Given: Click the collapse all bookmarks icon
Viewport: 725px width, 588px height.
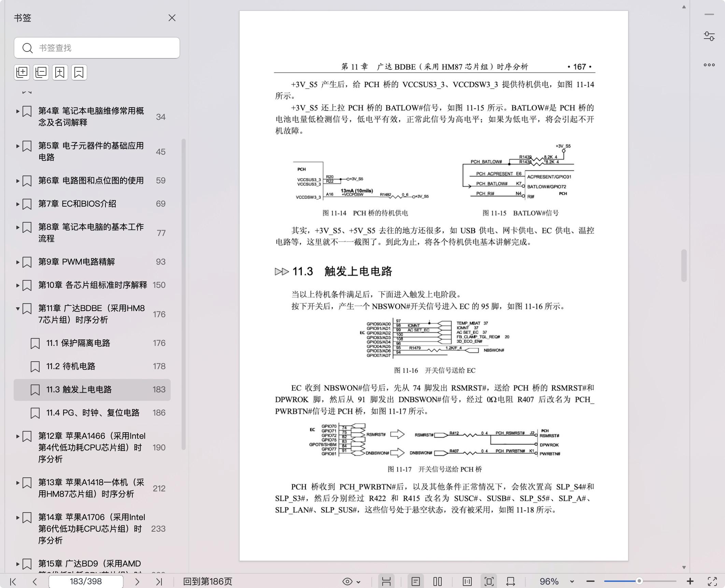Looking at the screenshot, I should (41, 72).
